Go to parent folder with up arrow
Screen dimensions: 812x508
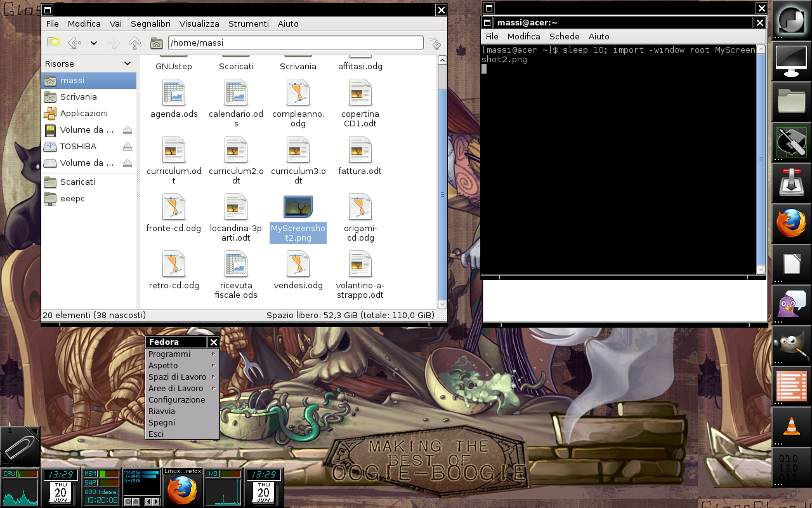coord(134,43)
